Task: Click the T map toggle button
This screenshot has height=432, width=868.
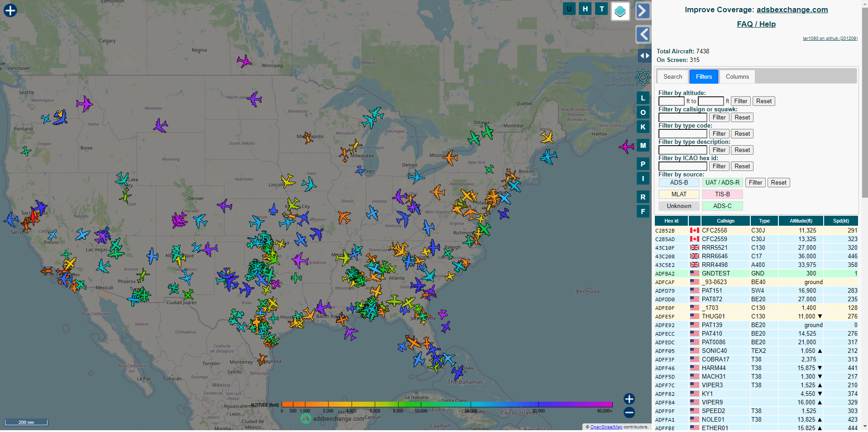Action: click(x=601, y=9)
